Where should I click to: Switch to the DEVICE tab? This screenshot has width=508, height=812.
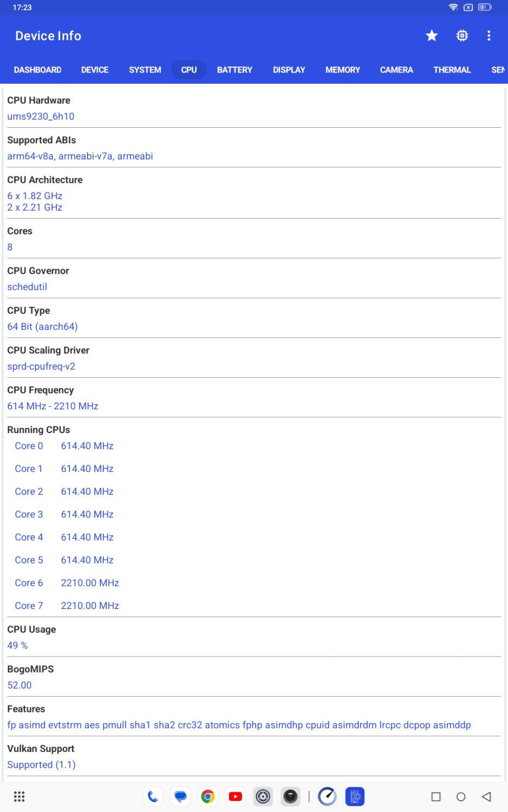coord(95,70)
